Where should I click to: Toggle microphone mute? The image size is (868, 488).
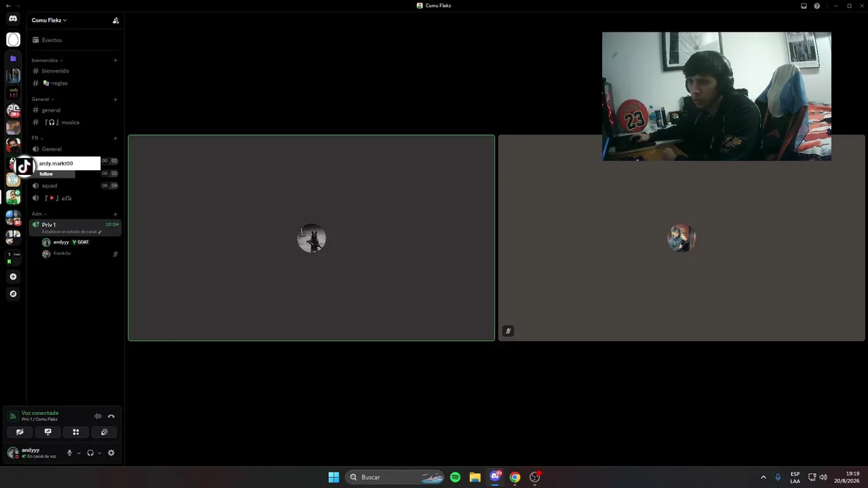[69, 453]
